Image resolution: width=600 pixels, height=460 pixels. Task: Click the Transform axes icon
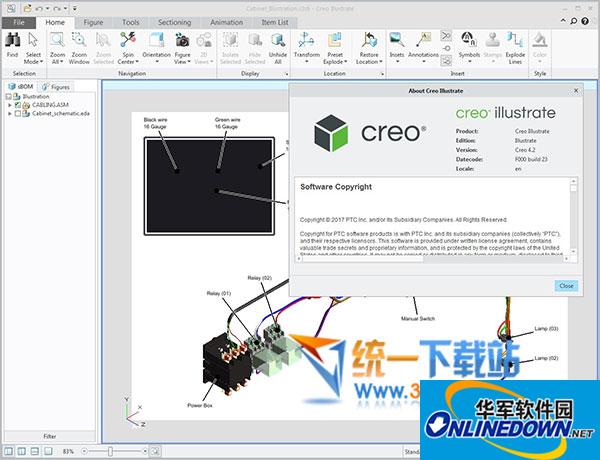tap(307, 40)
